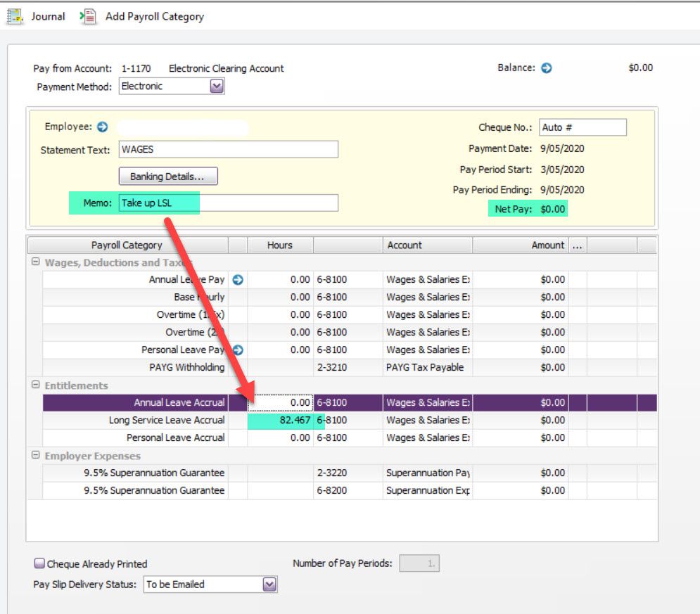
Task: Click the Add Payroll Category icon
Action: (89, 16)
